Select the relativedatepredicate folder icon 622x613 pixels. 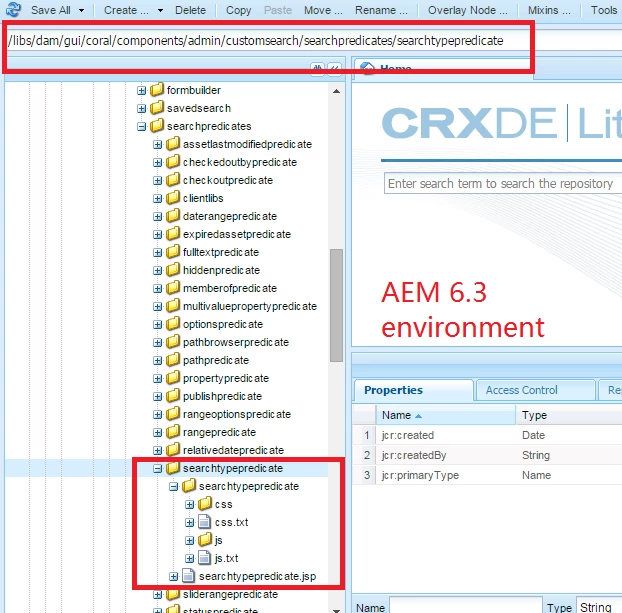[173, 450]
